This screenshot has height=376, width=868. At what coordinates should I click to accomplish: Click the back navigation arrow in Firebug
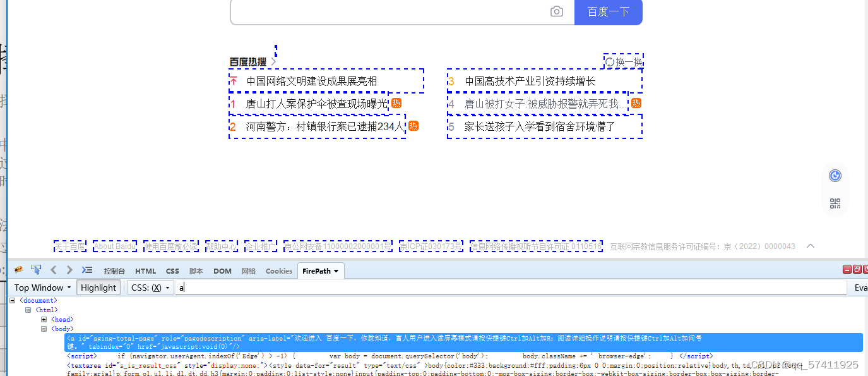[x=53, y=269]
